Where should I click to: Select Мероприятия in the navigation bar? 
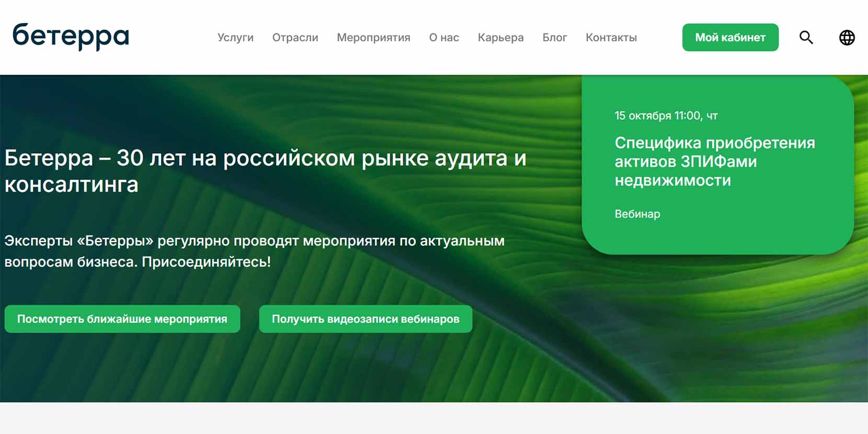coord(373,38)
